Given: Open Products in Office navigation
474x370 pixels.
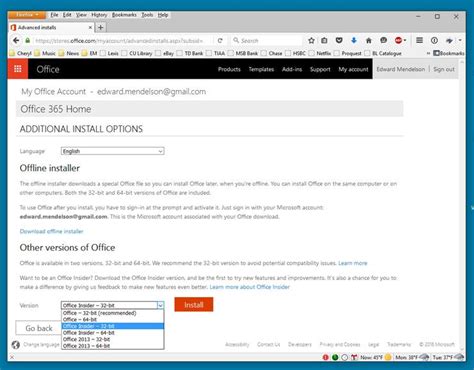Looking at the screenshot, I should (x=229, y=69).
